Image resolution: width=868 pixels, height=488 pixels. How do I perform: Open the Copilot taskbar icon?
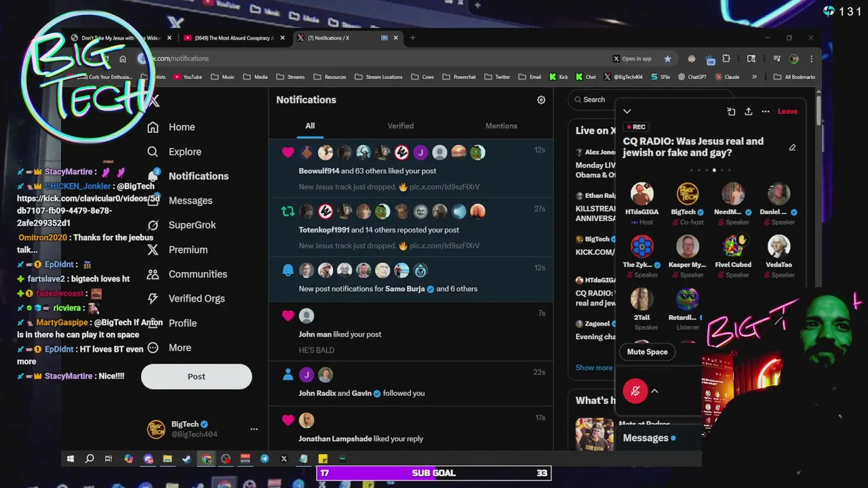[129, 459]
